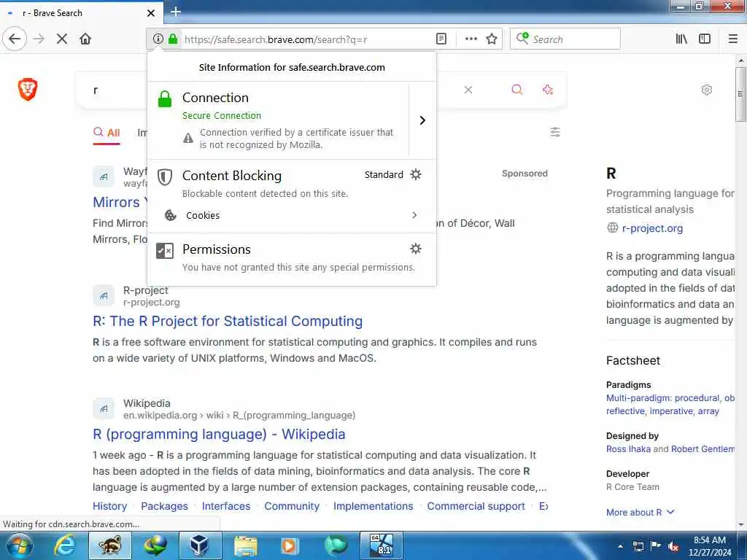Viewport: 747px width, 560px height.
Task: Click the page vertical scrollbar thumb
Action: click(x=740, y=94)
